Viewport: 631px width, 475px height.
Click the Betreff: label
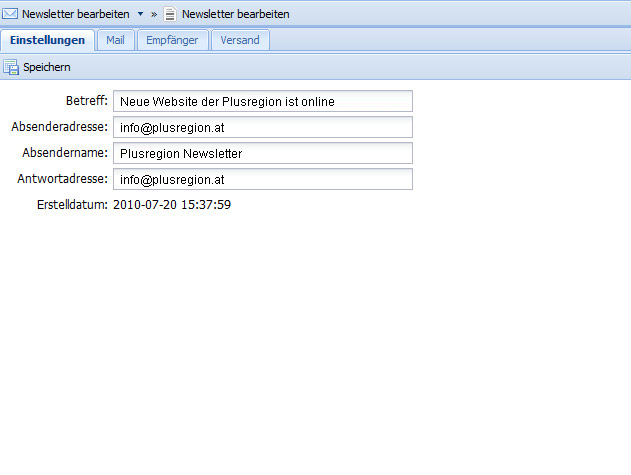point(87,101)
